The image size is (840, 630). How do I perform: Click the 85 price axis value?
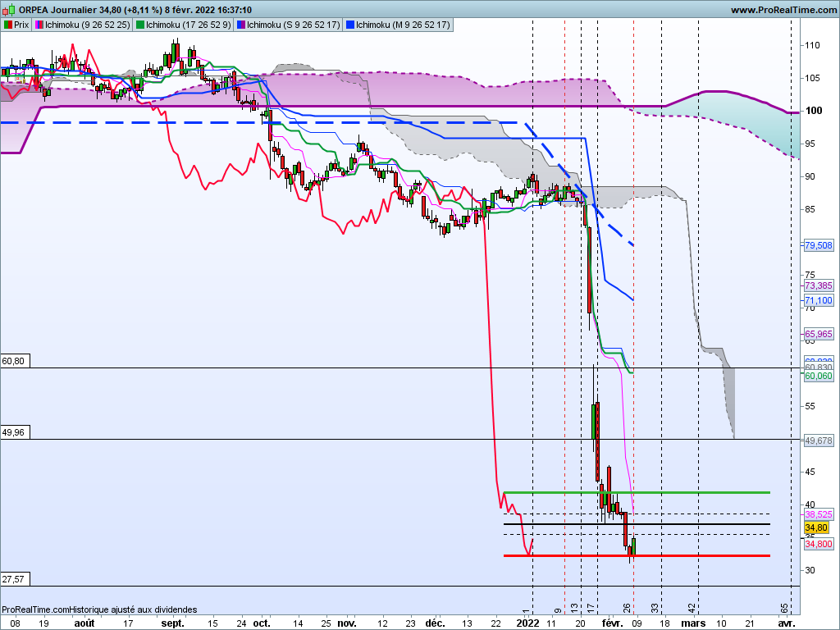810,209
